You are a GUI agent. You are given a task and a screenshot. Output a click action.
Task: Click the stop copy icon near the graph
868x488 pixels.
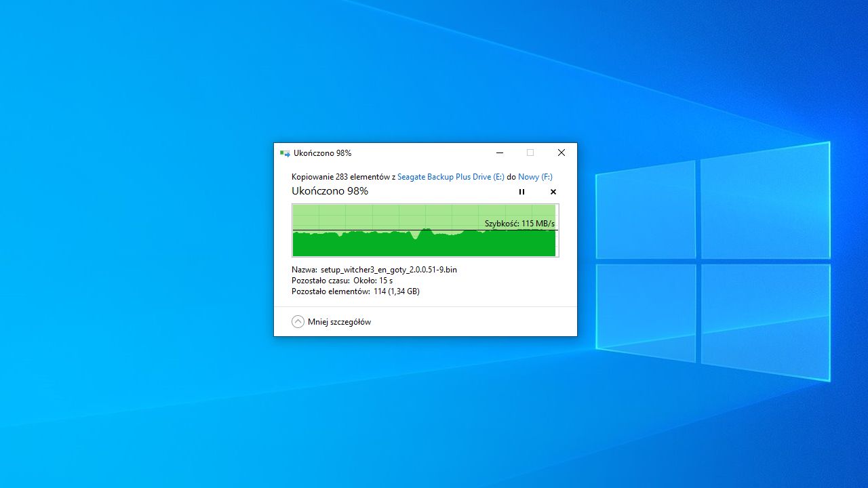tap(553, 192)
